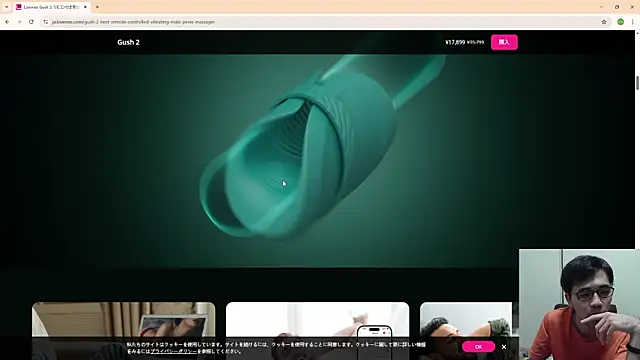View site information icon in address bar
Image resolution: width=640 pixels, height=360 pixels.
tap(45, 22)
